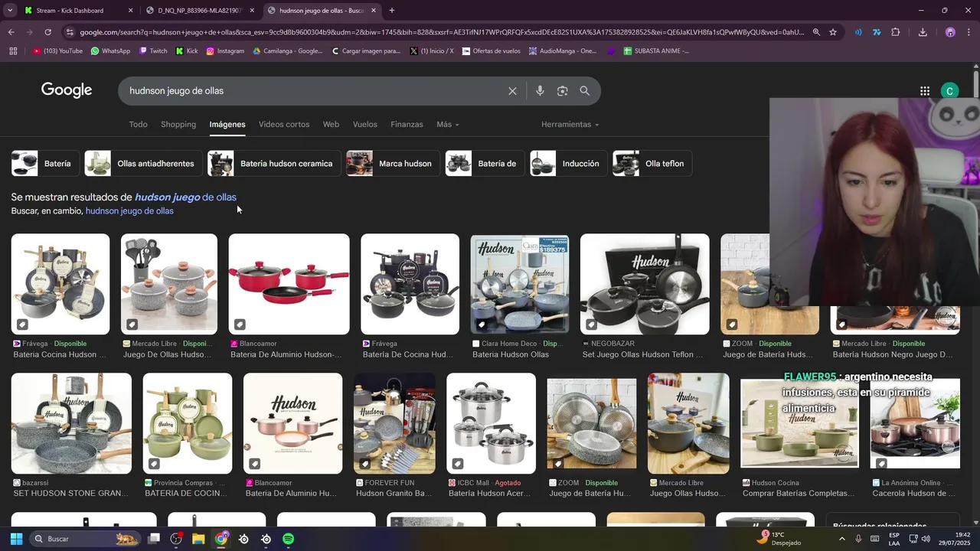This screenshot has width=980, height=551.
Task: Show hidden system tray icons
Action: pos(841,539)
